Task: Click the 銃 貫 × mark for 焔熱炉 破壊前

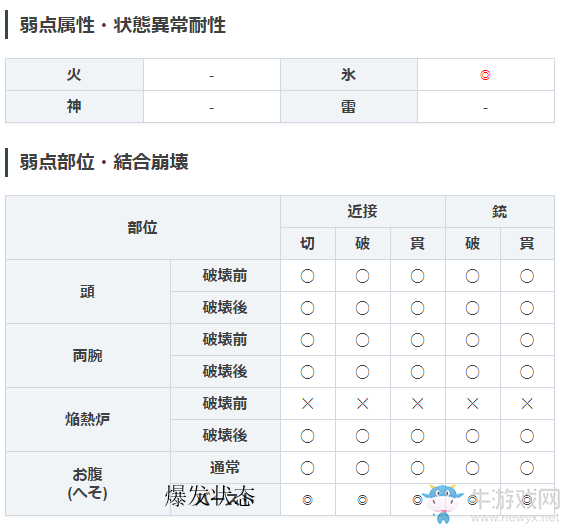Action: tap(527, 404)
